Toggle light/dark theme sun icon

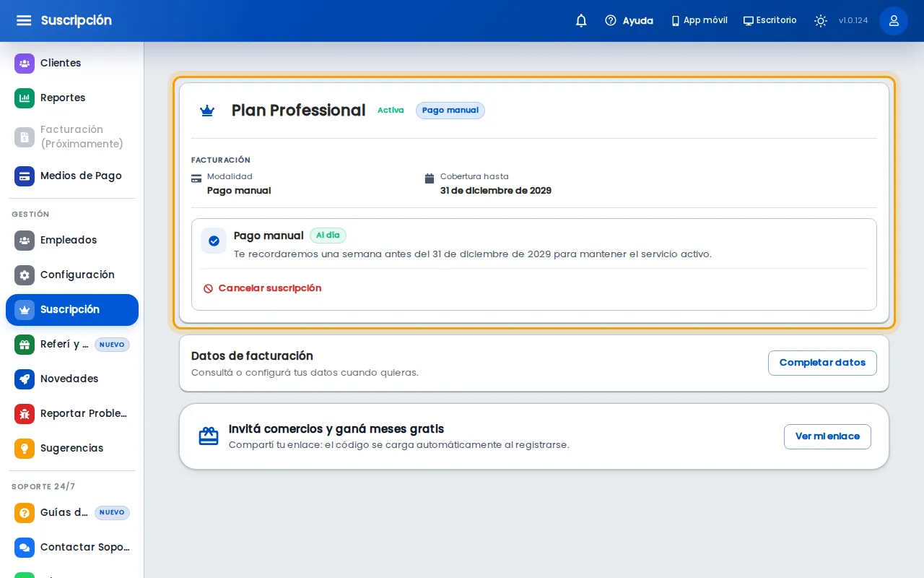point(821,21)
